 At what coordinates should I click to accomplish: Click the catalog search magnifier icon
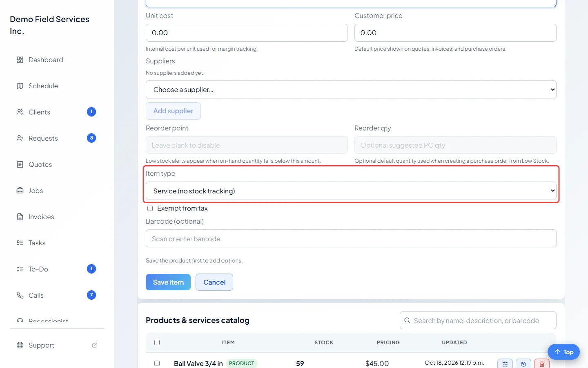(407, 321)
